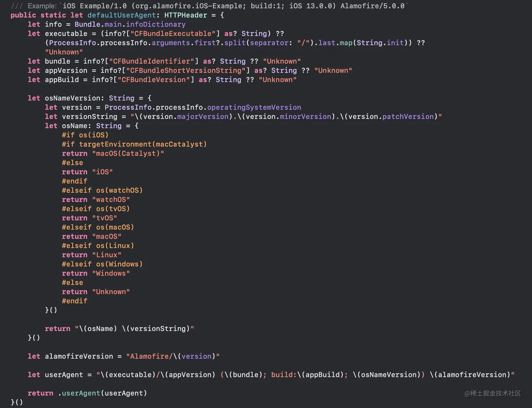Click the #elseif os(Linux) directive
Viewport: 532px width, 408px height.
tap(98, 246)
